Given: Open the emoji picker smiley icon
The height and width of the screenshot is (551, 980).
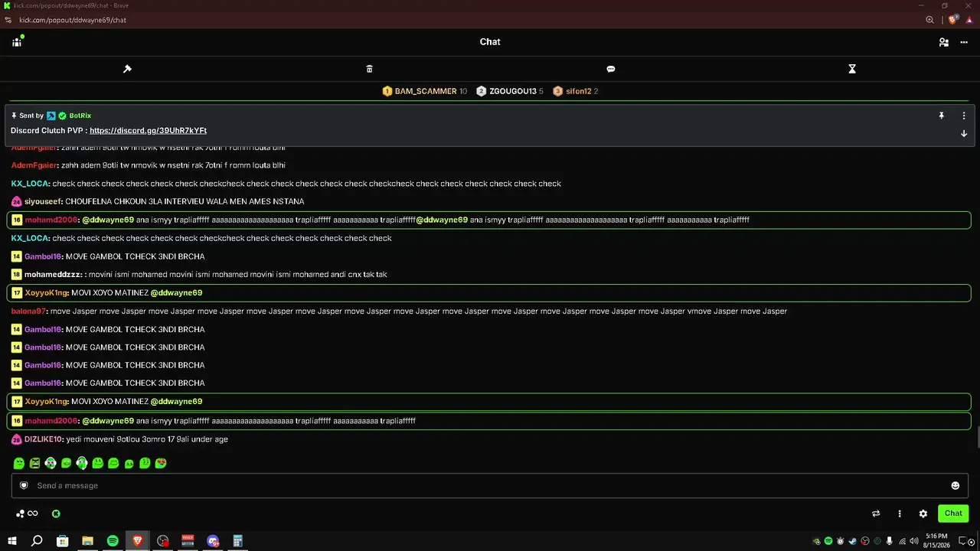Looking at the screenshot, I should tap(955, 485).
